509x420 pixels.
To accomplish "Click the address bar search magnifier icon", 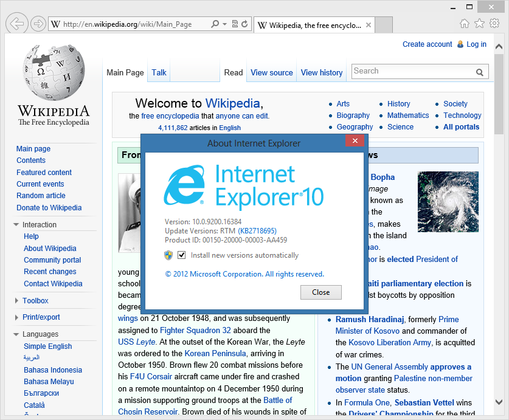I will click(x=215, y=24).
